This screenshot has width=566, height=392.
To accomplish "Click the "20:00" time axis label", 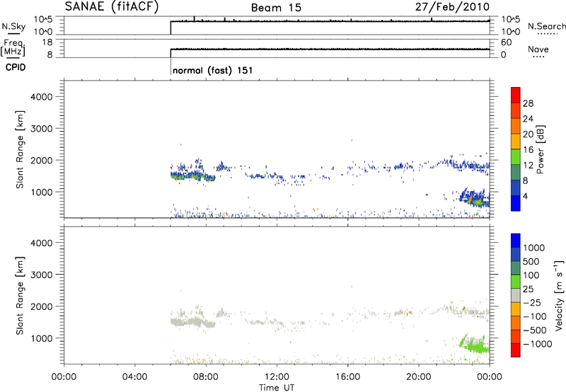I will click(x=419, y=377).
